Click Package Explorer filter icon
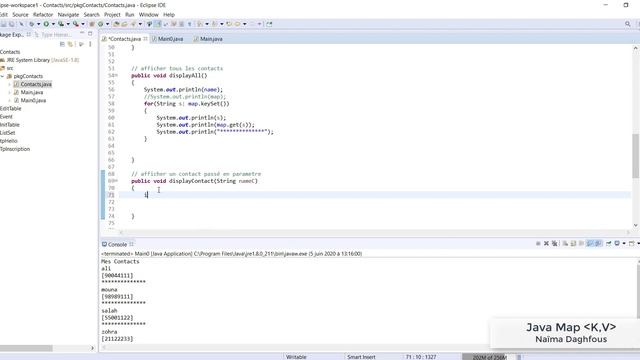The width and height of the screenshot is (640, 360). point(82,44)
